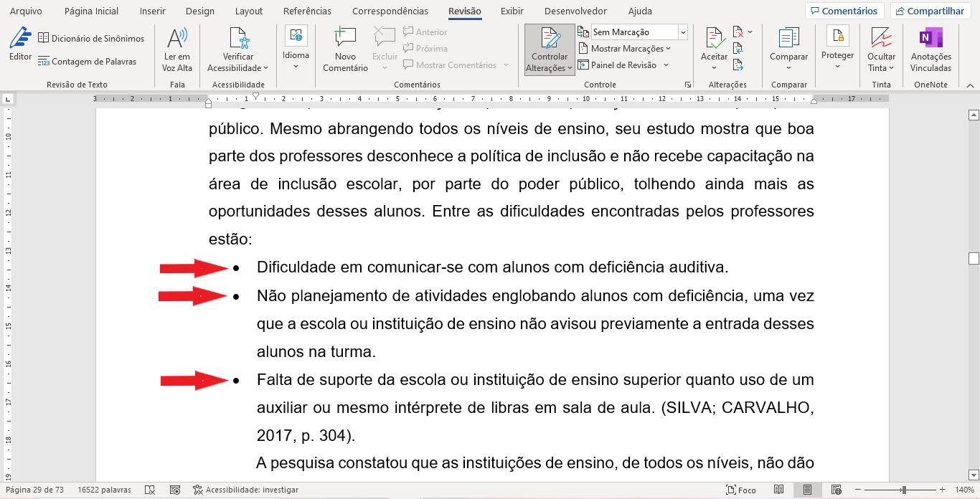Select Layout de Impressão view
The height and width of the screenshot is (499, 980).
(807, 490)
